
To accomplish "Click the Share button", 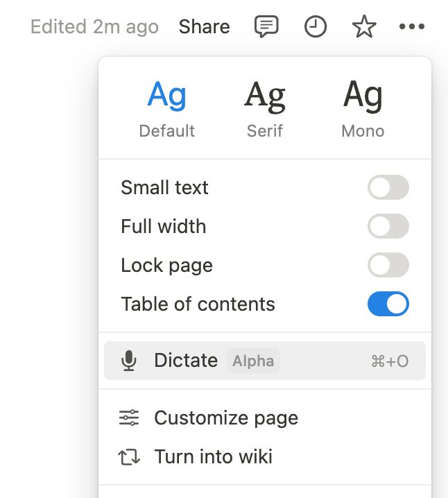I will click(204, 26).
